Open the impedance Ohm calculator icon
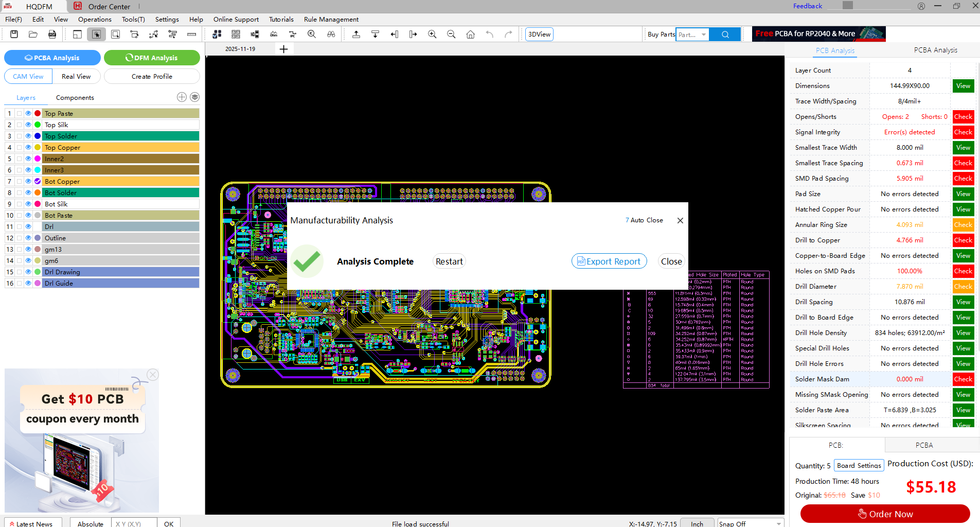This screenshot has width=980, height=527. tap(274, 34)
